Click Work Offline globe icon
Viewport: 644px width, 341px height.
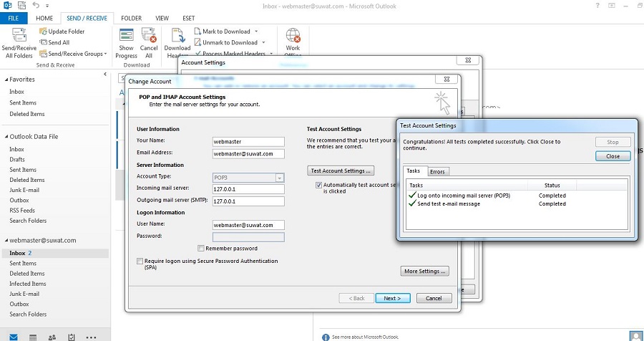click(x=293, y=36)
